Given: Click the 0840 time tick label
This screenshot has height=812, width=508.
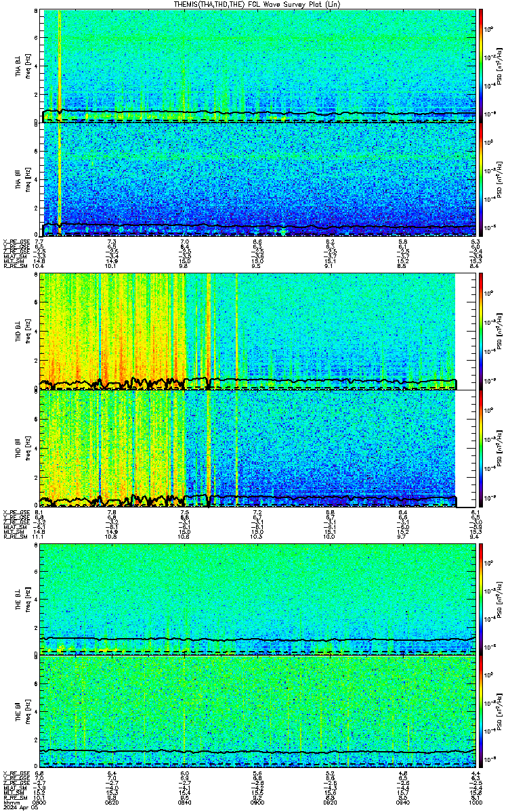Looking at the screenshot, I should (185, 802).
